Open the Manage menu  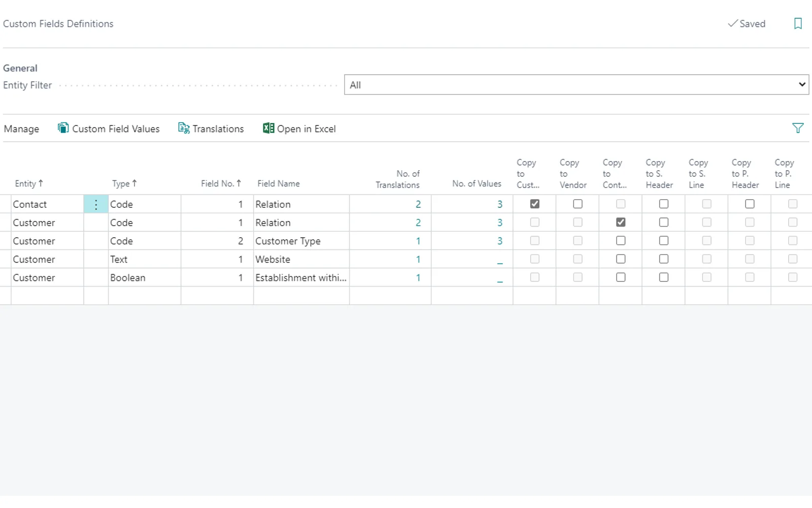coord(21,129)
